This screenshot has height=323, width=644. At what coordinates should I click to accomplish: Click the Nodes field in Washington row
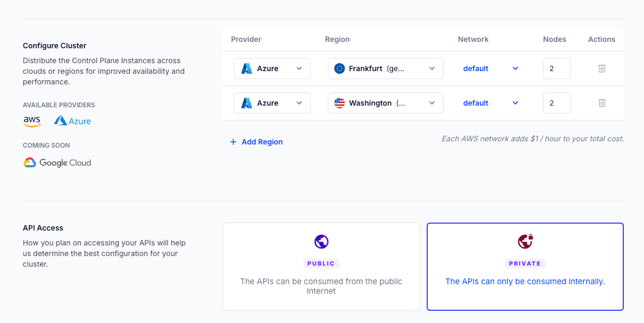click(x=557, y=103)
